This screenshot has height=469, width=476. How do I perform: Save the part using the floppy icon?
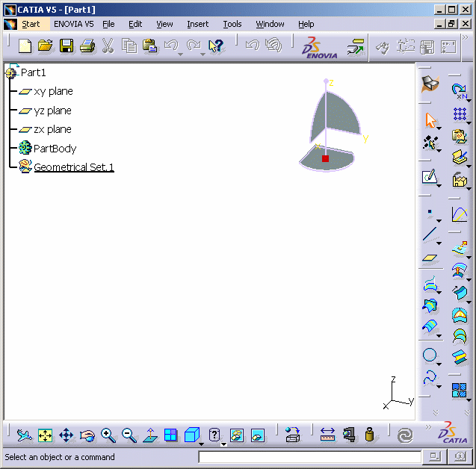tap(67, 46)
